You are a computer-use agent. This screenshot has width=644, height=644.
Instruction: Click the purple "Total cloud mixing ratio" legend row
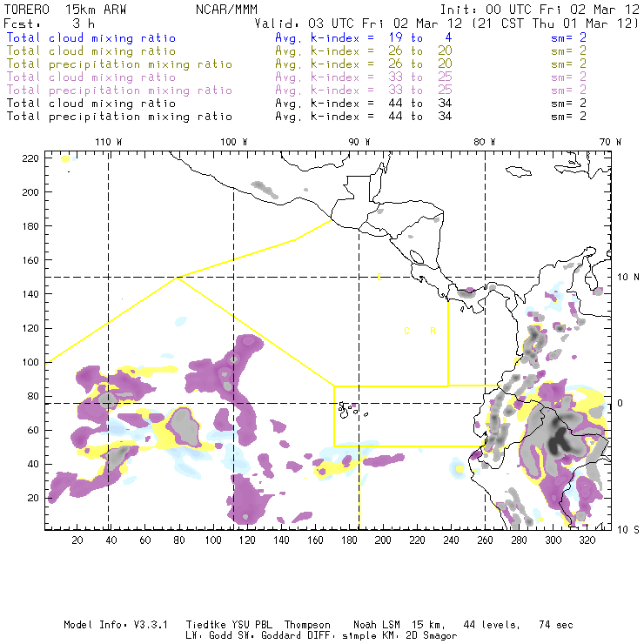[91, 77]
